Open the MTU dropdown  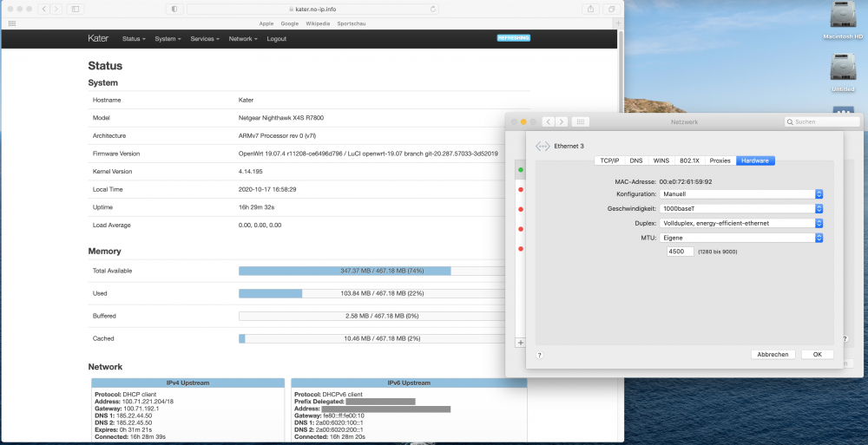click(x=741, y=238)
